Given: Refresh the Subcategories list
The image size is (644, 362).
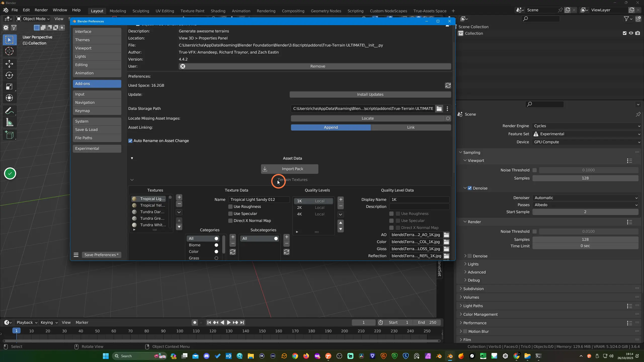Looking at the screenshot, I should (x=287, y=252).
